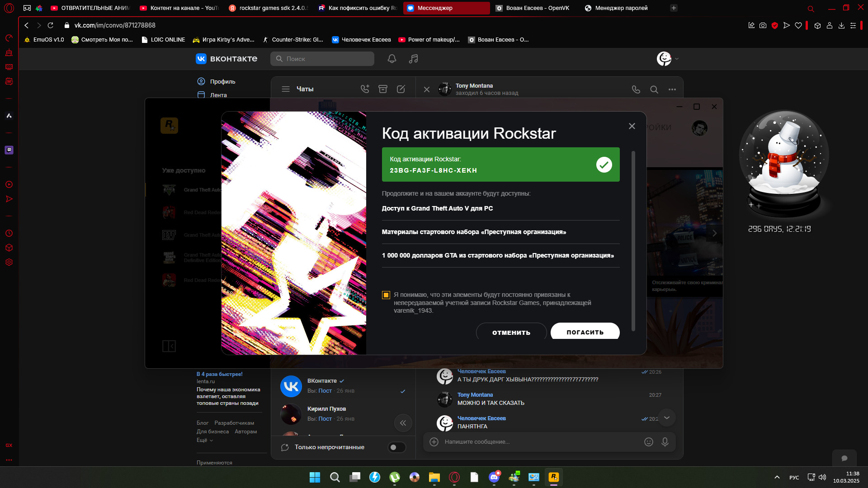This screenshot has width=868, height=488.
Task: Open the chat archive icon
Action: tap(383, 89)
